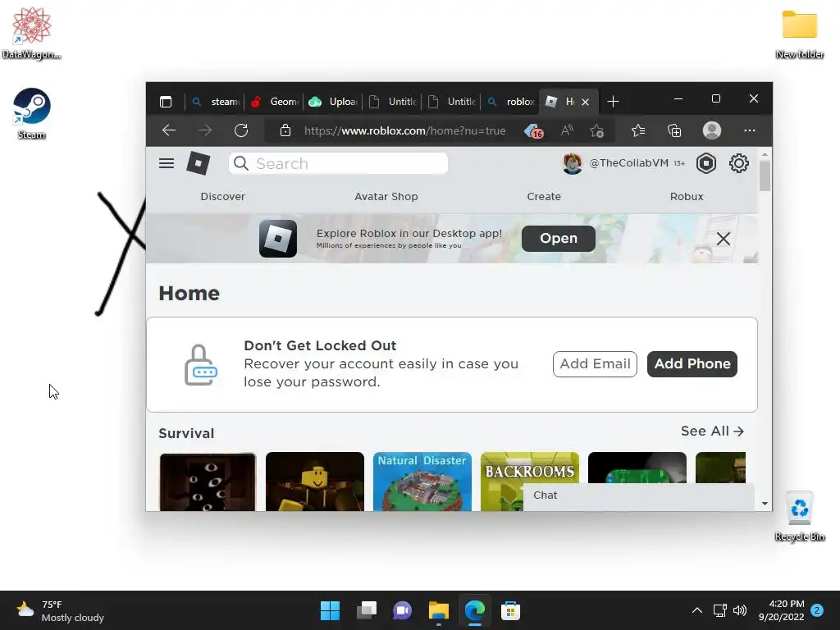Click the @TheCollabVM username link
The width and height of the screenshot is (840, 630).
(629, 163)
